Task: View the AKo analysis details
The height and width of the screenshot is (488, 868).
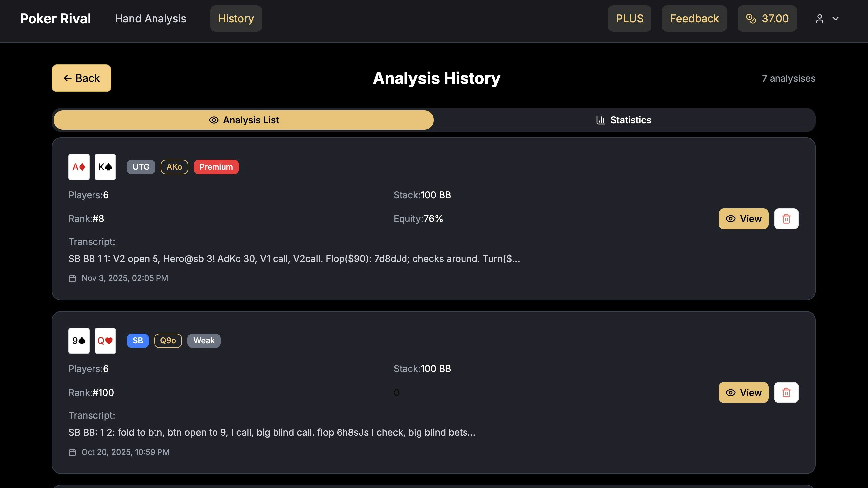Action: click(x=743, y=219)
